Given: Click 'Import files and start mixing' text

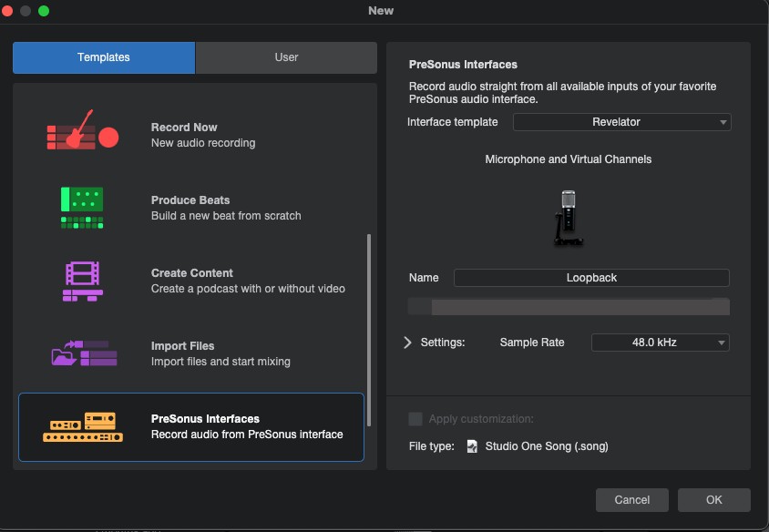Looking at the screenshot, I should (x=220, y=362).
